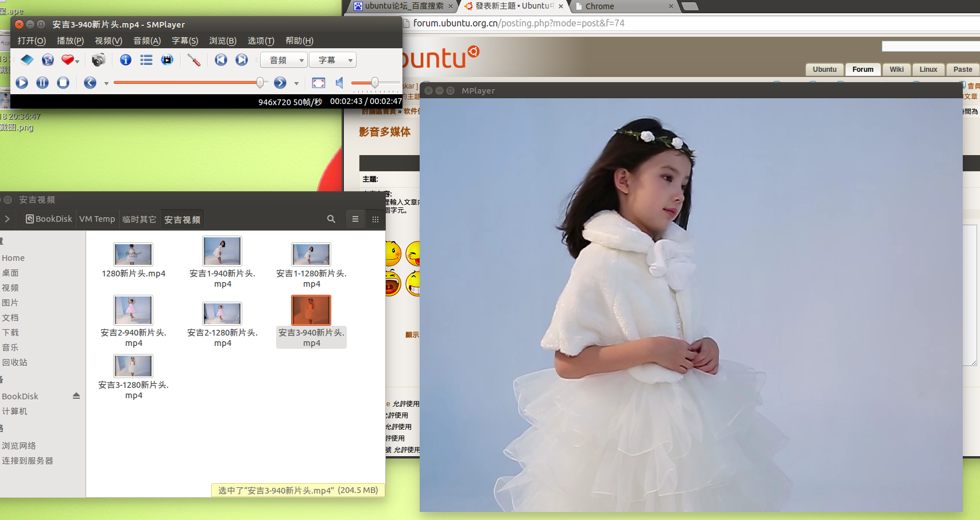
Task: Click 安吉视频 breadcrumb
Action: point(182,219)
